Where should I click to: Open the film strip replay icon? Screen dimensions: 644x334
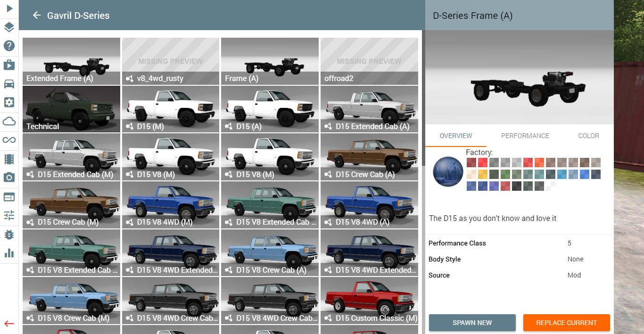click(x=9, y=159)
